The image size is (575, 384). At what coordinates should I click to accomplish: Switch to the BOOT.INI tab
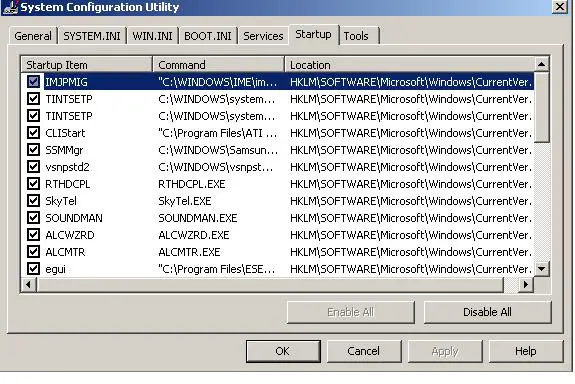pos(208,36)
